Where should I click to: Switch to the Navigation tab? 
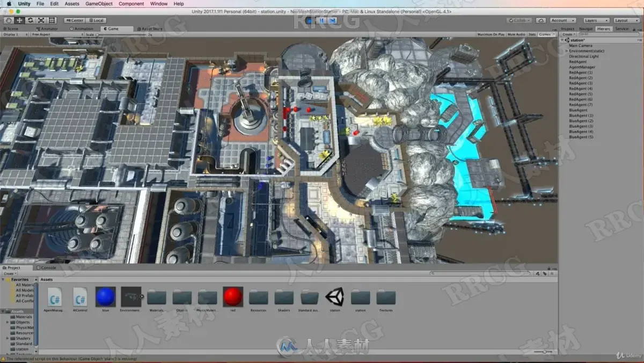[586, 28]
